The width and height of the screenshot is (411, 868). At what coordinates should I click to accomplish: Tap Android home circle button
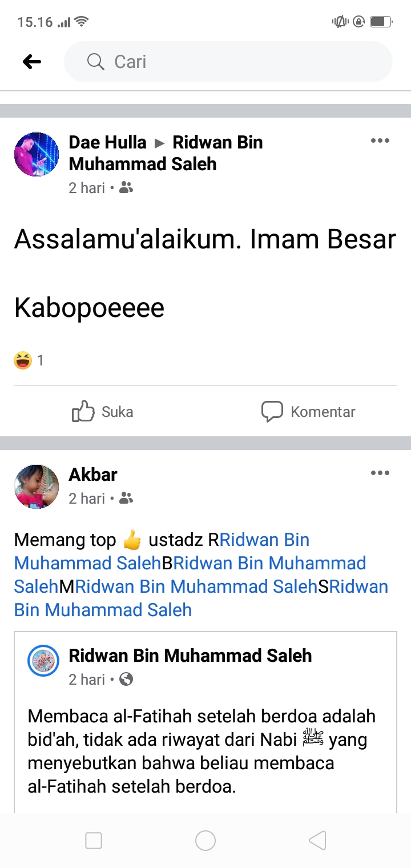pos(205,841)
